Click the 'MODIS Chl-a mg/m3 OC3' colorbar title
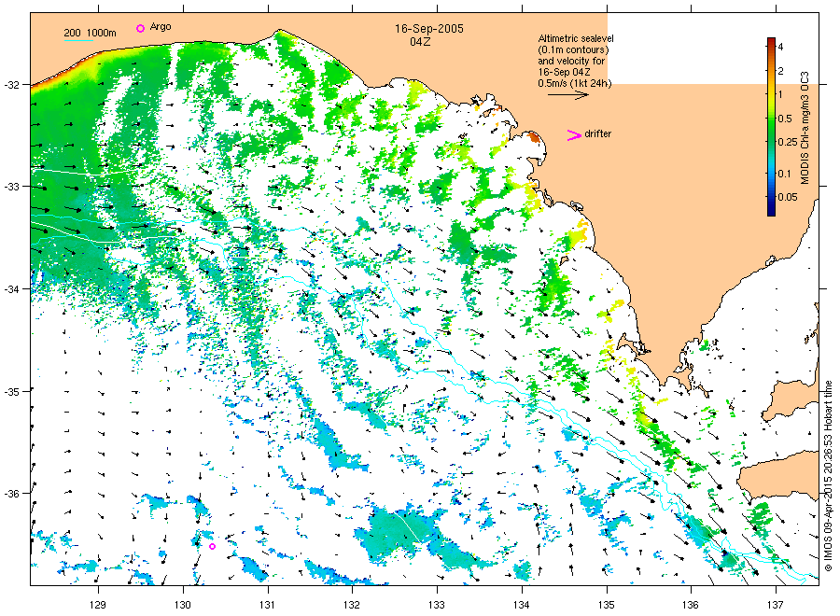The image size is (840, 616). coord(805,128)
